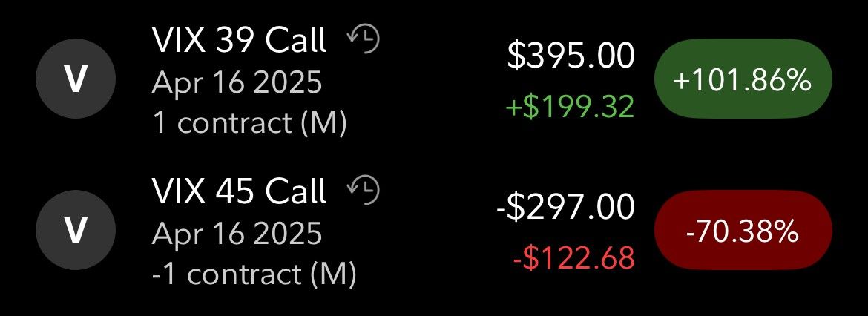
Task: Tap the -$122.68 loss amount
Action: [573, 257]
